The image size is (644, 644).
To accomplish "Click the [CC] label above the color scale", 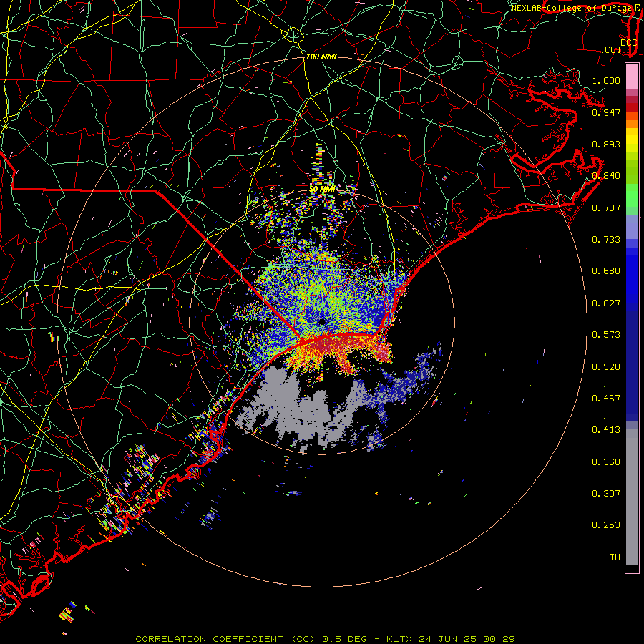I will [x=611, y=49].
